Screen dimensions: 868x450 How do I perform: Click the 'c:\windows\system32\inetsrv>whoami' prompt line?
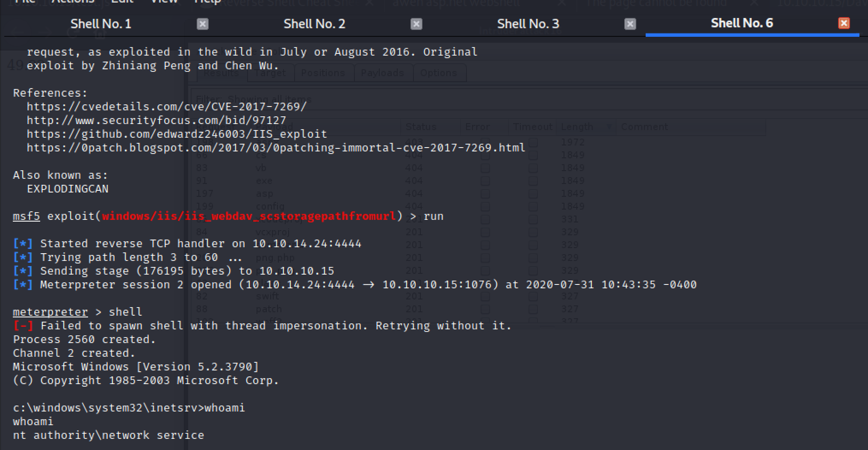click(129, 408)
